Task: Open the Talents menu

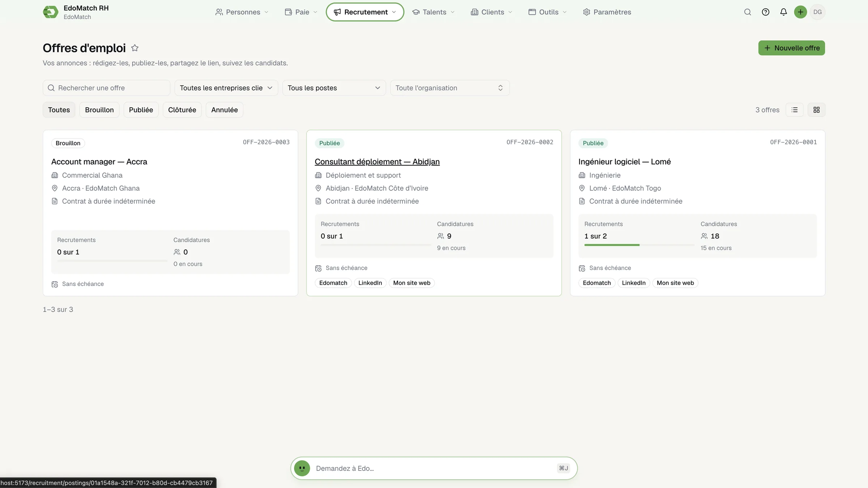Action: coord(433,12)
